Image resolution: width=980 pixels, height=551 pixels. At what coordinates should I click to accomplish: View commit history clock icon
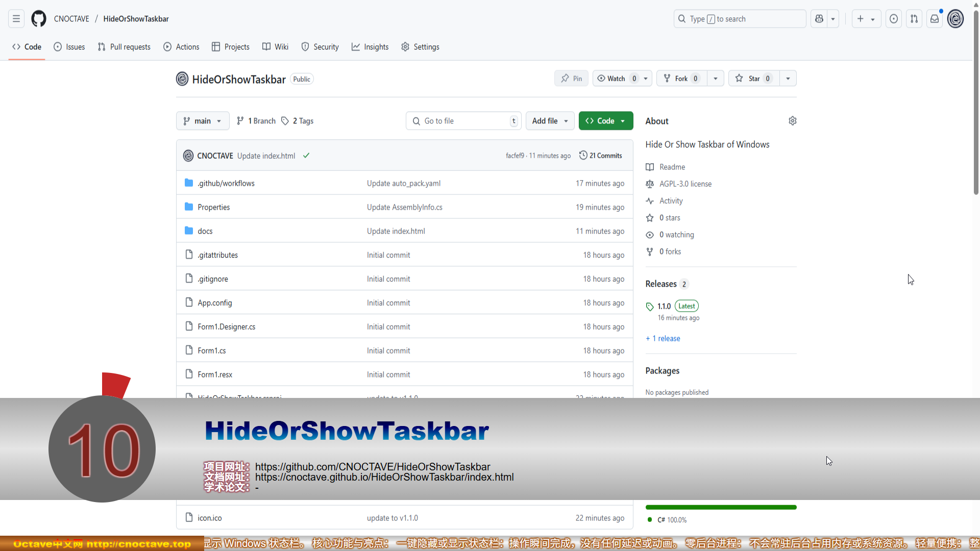(x=583, y=156)
